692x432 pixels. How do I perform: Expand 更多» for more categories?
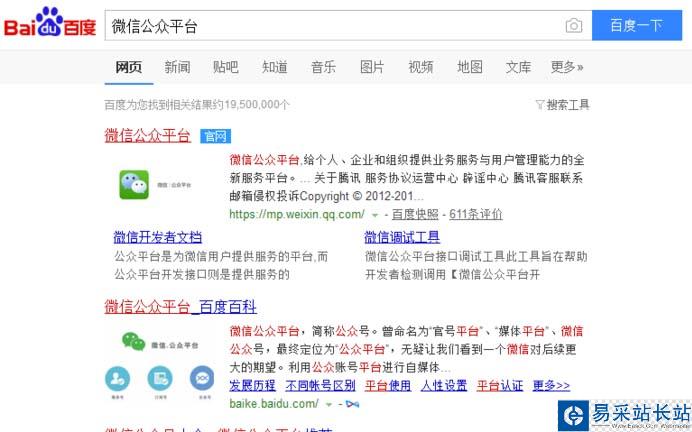(567, 67)
